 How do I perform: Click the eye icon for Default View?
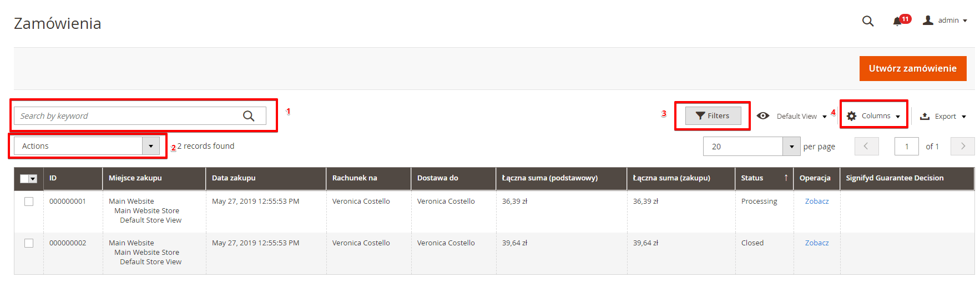point(763,115)
